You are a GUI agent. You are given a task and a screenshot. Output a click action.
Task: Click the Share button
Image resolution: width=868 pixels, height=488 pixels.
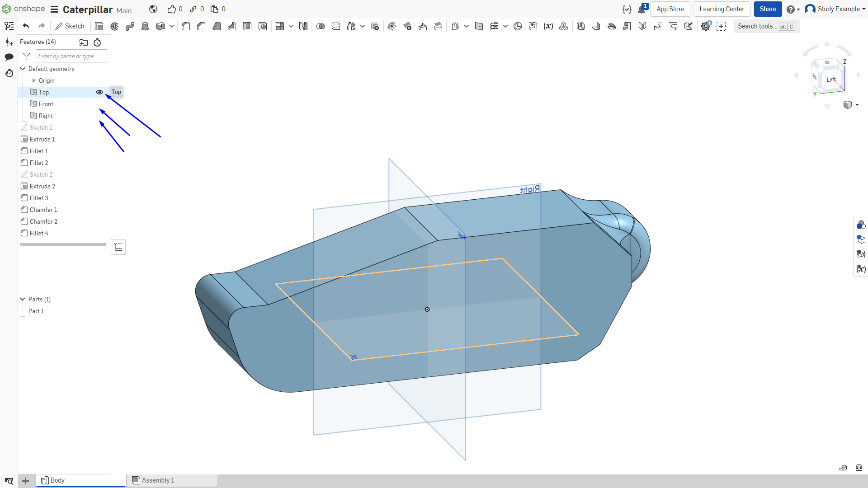[768, 9]
